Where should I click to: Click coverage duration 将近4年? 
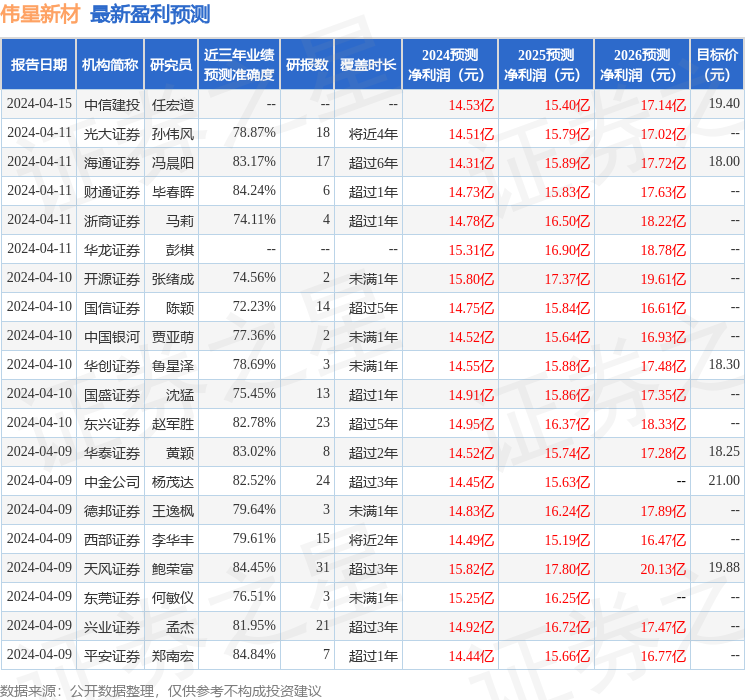pos(373,134)
